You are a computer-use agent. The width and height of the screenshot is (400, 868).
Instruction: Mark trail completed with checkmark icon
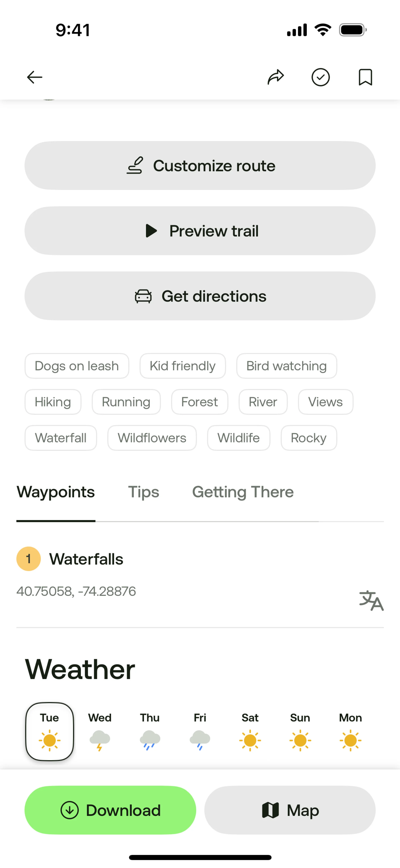click(x=320, y=77)
